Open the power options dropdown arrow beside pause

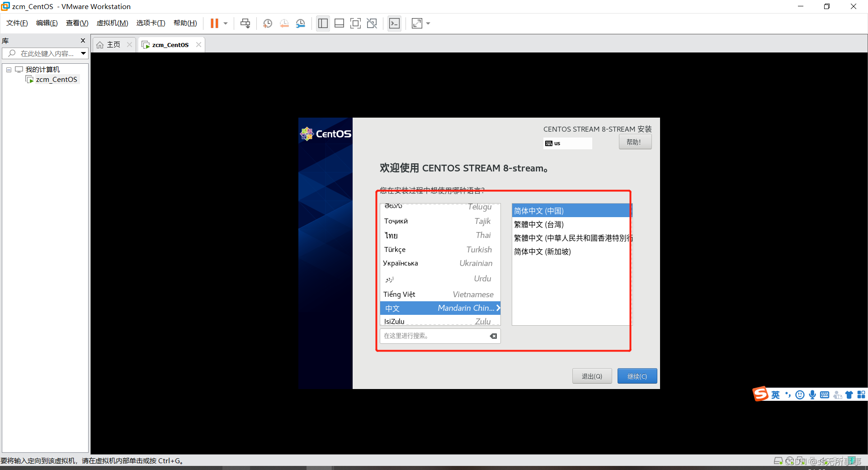pyautogui.click(x=226, y=24)
